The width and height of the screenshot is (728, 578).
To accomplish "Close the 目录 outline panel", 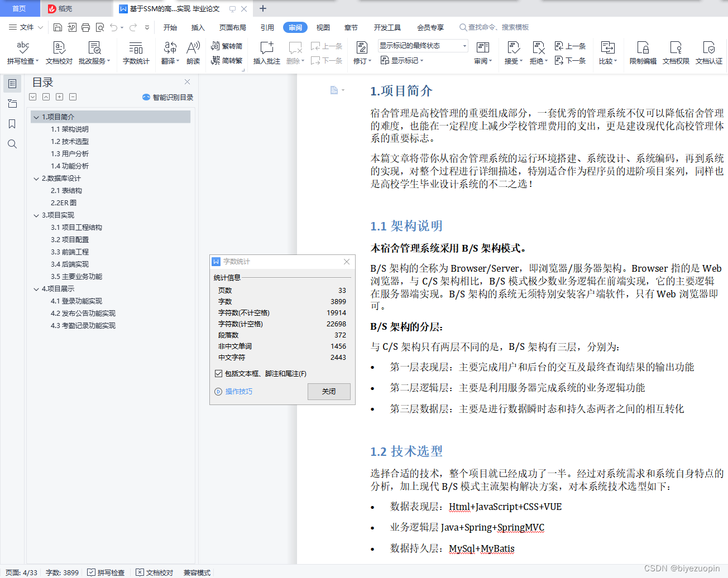I will (188, 82).
